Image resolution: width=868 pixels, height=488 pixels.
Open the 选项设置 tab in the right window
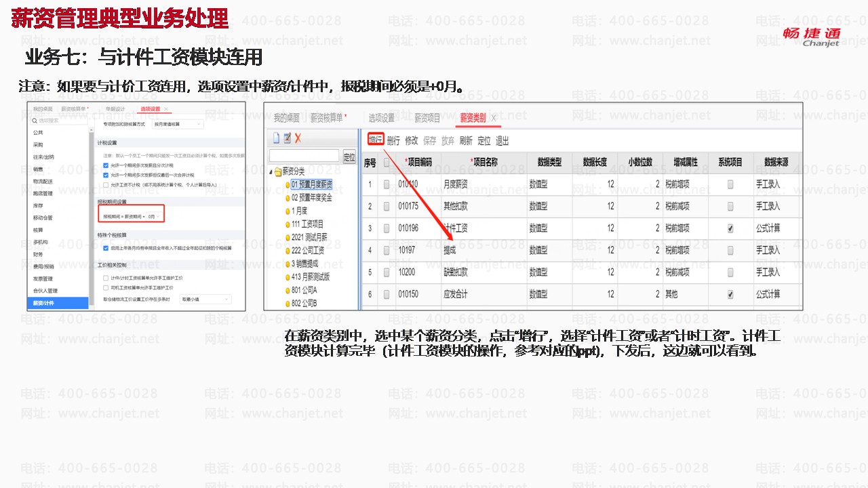click(x=381, y=118)
